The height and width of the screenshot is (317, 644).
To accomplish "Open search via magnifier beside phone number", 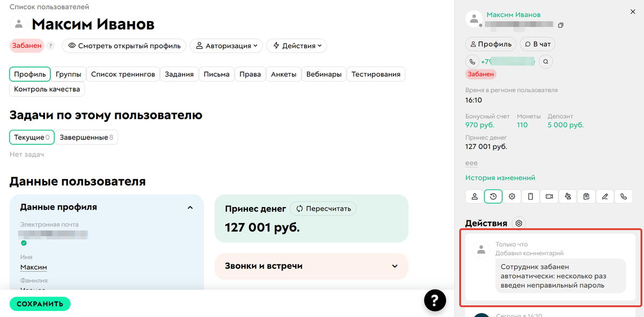I will coord(545,61).
